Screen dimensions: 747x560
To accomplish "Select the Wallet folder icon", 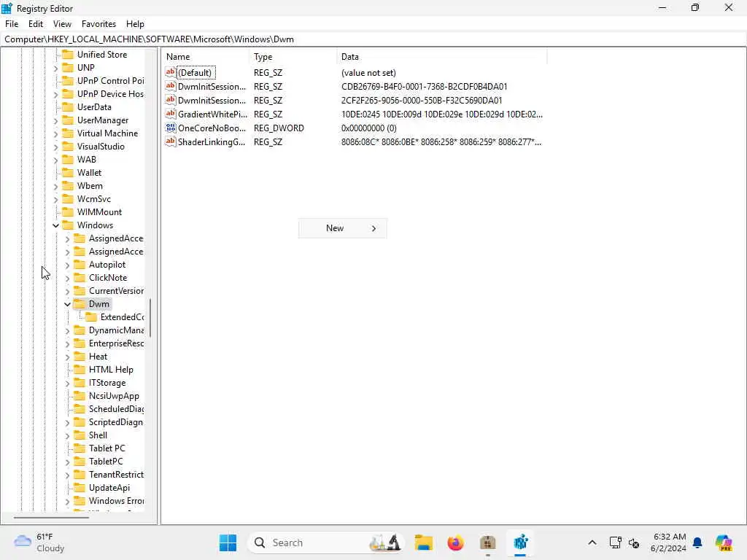I will (68, 172).
